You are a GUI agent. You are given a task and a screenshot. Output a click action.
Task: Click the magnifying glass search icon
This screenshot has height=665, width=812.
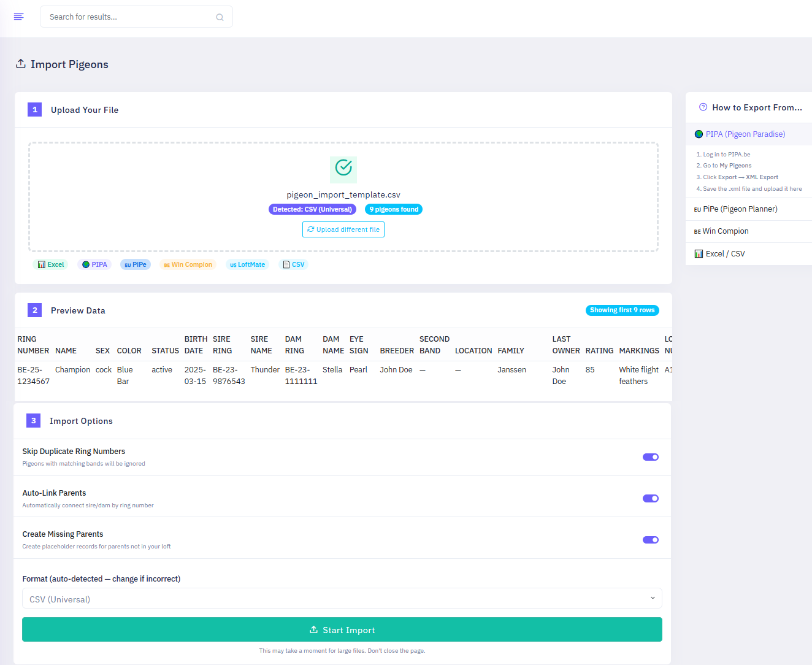point(220,17)
